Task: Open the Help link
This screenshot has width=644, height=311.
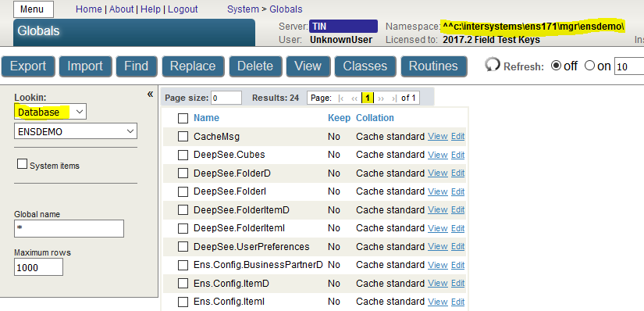Action: [151, 9]
